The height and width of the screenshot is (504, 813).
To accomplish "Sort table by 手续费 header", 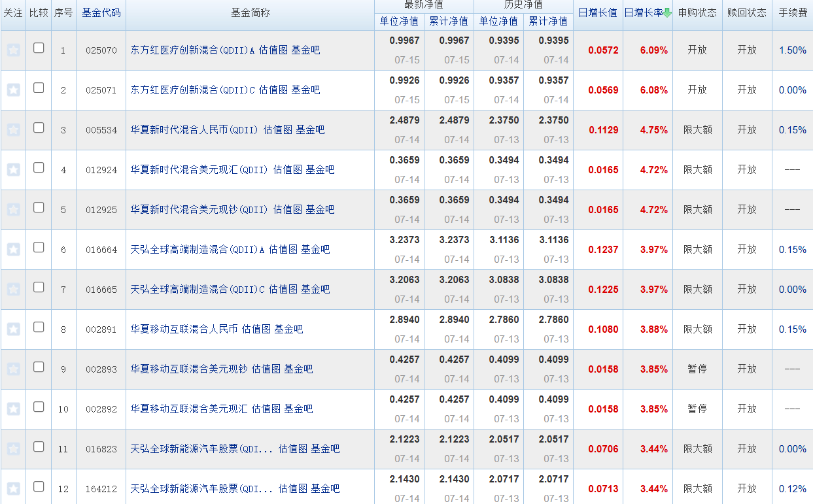I will point(793,12).
